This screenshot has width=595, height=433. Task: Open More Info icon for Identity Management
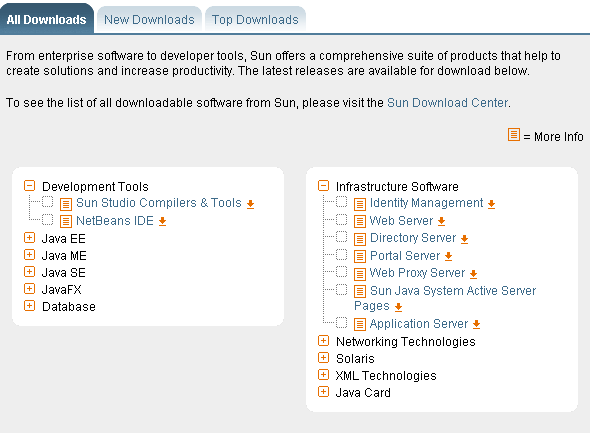pos(360,204)
